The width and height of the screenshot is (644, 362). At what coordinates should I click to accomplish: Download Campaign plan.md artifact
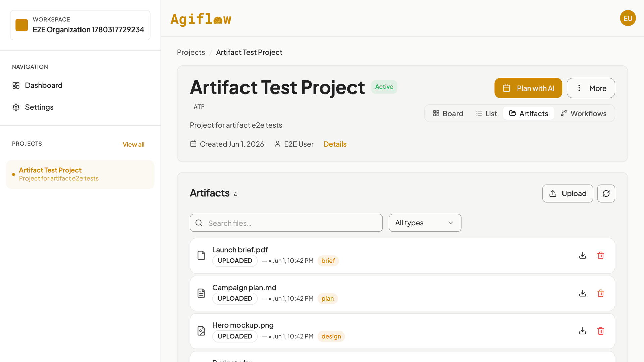pos(583,293)
